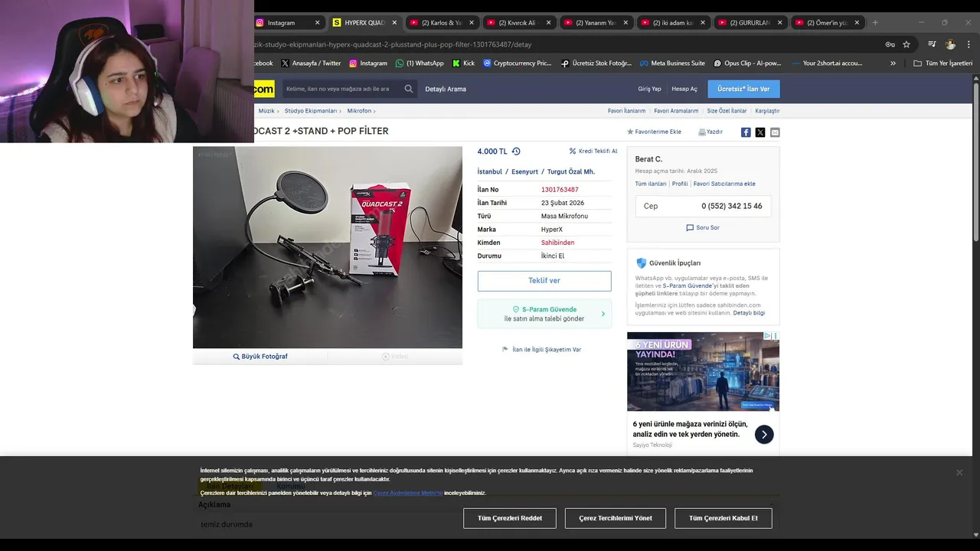Report listing via İlan ile İlgili Şikayetim Var
Screen dimensions: 980x551
[x=541, y=350]
